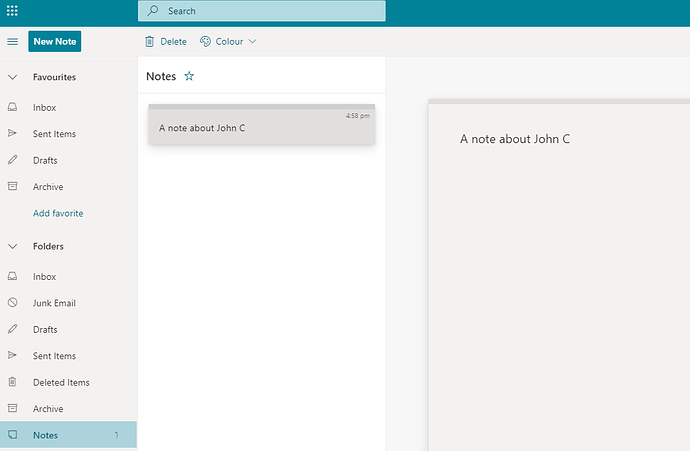Click the search magnifier icon

coord(153,11)
